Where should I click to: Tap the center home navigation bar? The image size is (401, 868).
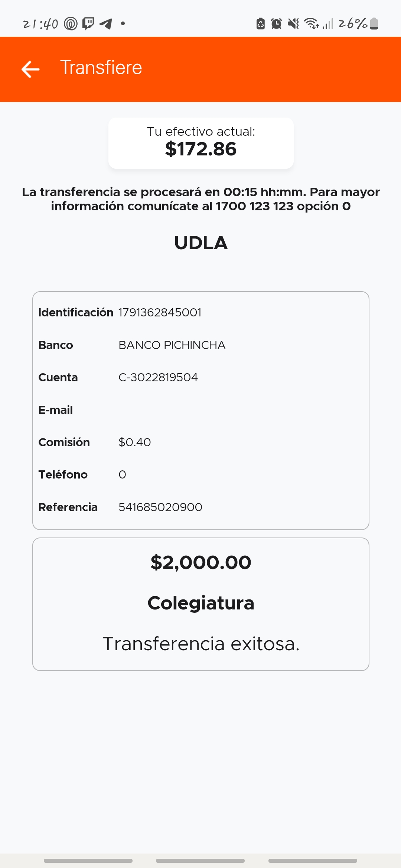coord(200,861)
